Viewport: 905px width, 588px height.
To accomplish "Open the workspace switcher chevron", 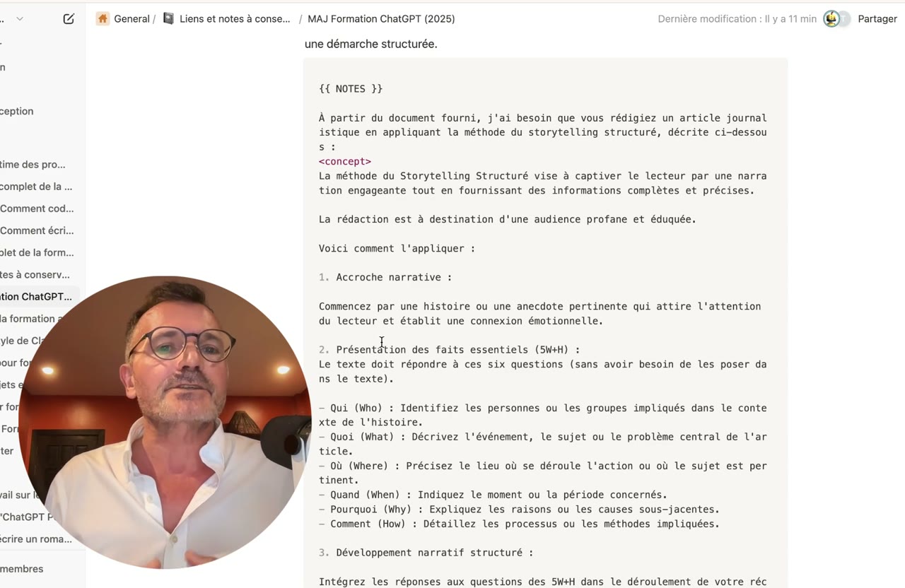I will click(20, 19).
